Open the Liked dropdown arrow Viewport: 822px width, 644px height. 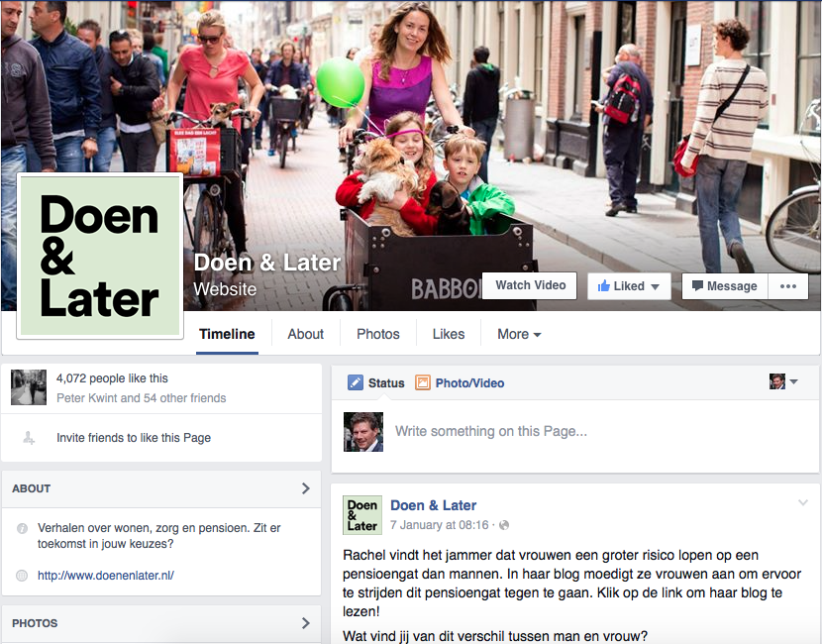(x=655, y=287)
